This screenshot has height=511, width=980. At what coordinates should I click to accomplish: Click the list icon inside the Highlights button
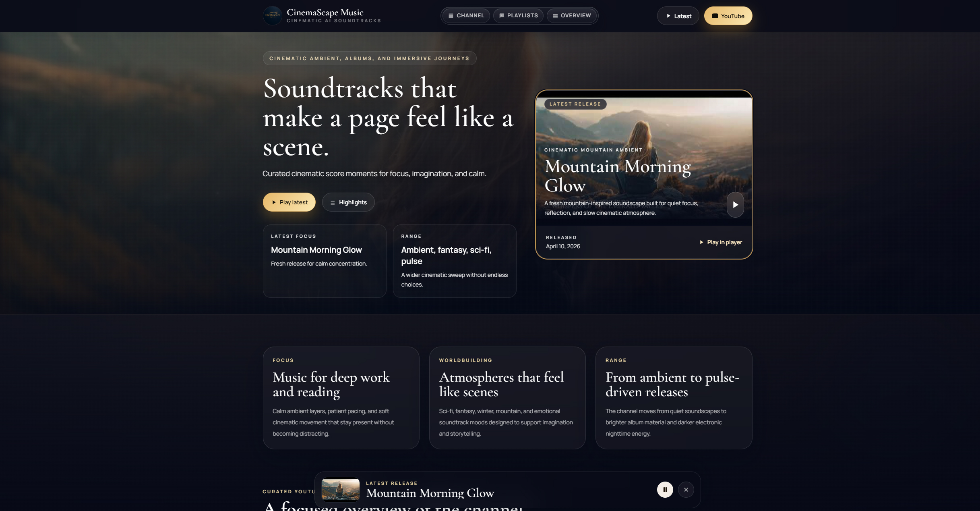point(333,202)
